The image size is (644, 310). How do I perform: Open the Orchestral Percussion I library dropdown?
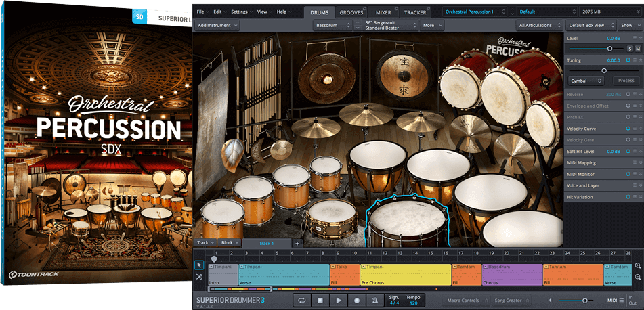pyautogui.click(x=475, y=12)
